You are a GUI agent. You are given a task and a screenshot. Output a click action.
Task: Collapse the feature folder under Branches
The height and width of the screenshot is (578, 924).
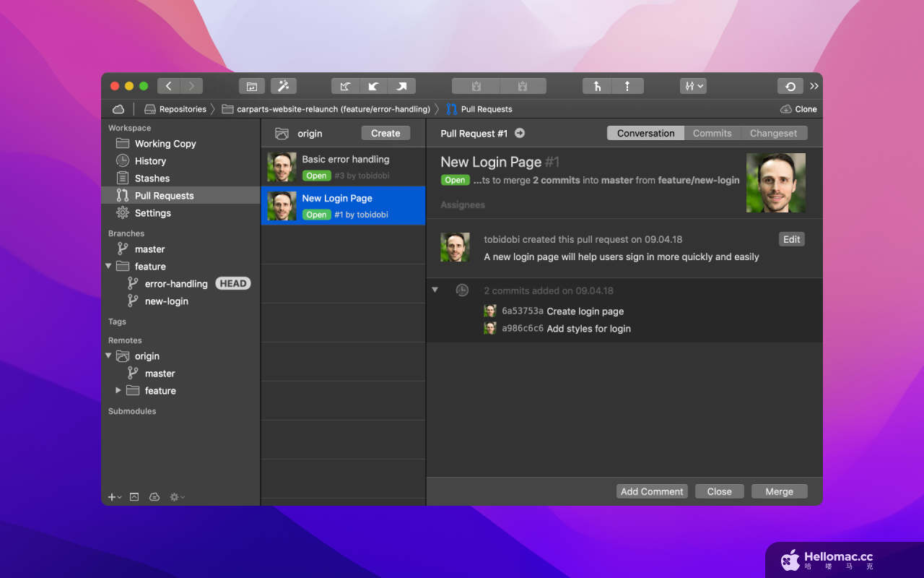pyautogui.click(x=108, y=266)
